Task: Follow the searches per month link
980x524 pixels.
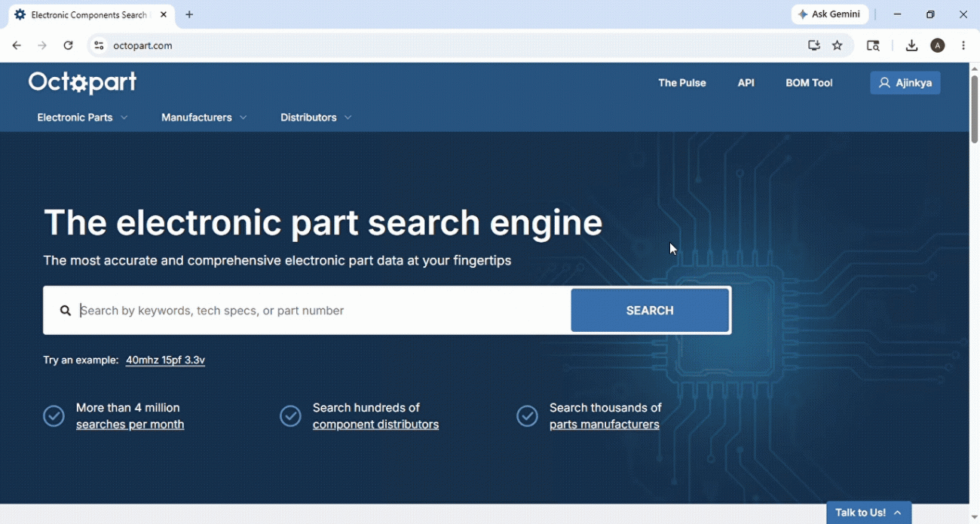Action: click(x=130, y=425)
